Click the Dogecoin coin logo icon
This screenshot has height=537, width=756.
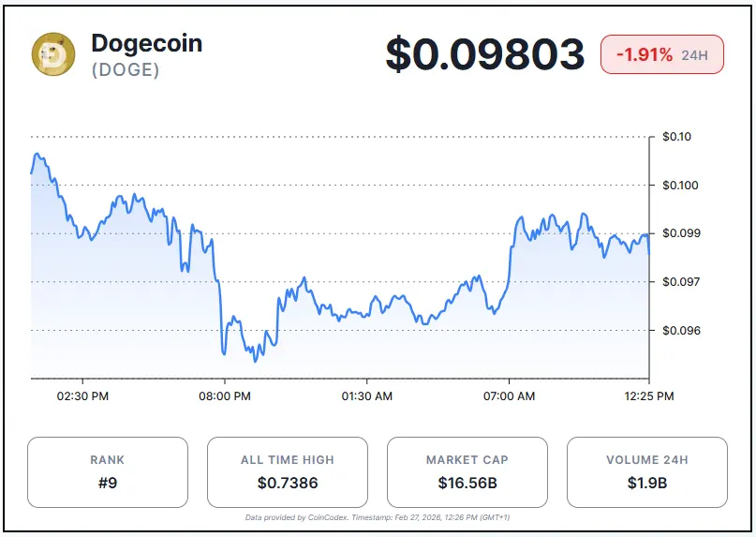click(x=52, y=54)
